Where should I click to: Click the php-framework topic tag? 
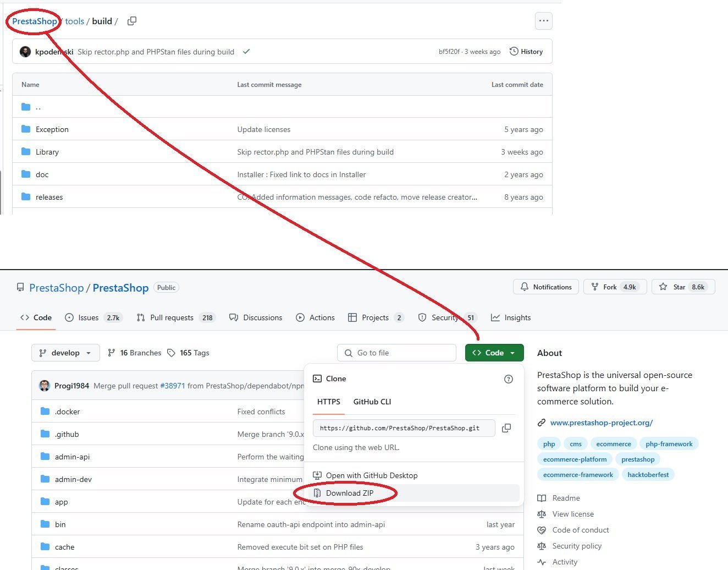tap(669, 444)
